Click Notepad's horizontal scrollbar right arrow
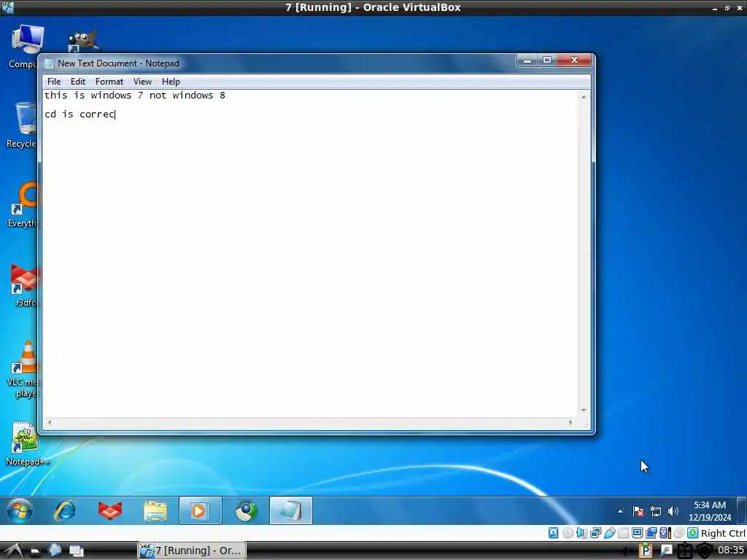The image size is (747, 560). tap(570, 422)
